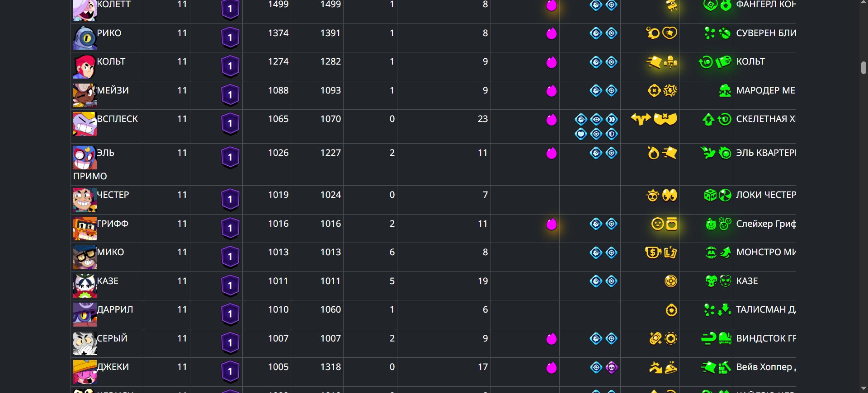Click the ЭЛЬ ПРИМО brawler portrait
This screenshot has height=393, width=868.
coord(85,158)
